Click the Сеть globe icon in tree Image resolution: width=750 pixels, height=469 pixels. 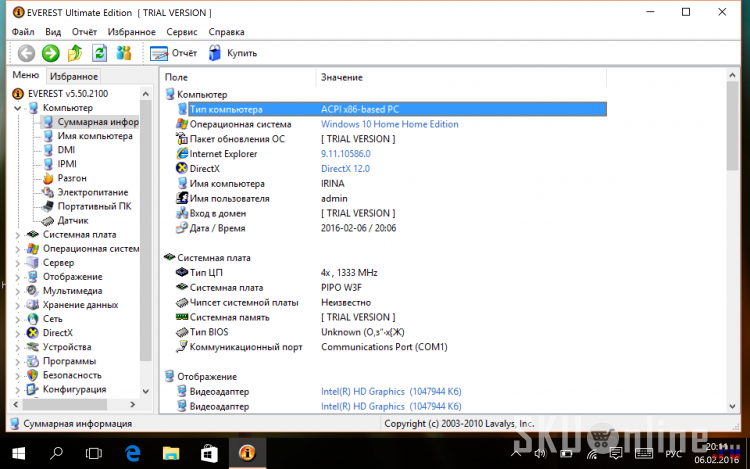coord(33,319)
